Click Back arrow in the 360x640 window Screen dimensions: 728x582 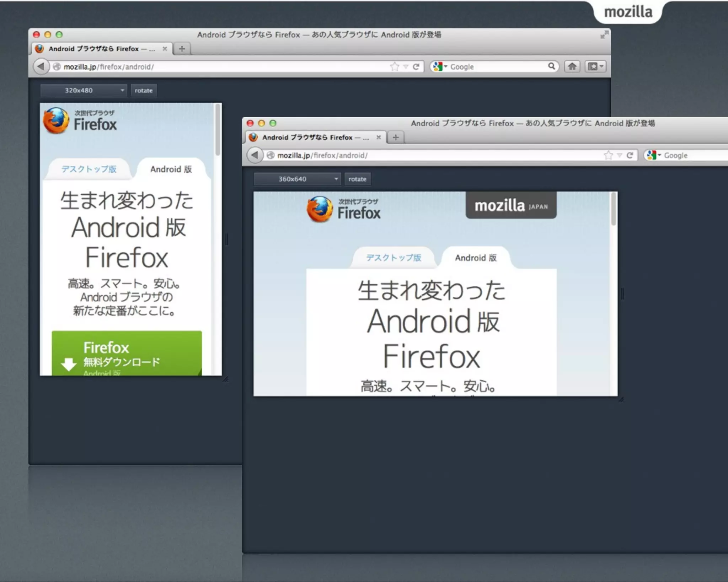(255, 155)
